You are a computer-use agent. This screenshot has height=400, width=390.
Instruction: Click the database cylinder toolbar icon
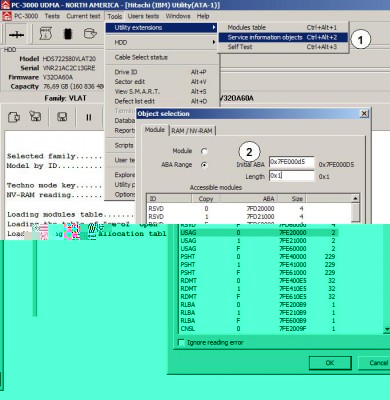click(90, 34)
